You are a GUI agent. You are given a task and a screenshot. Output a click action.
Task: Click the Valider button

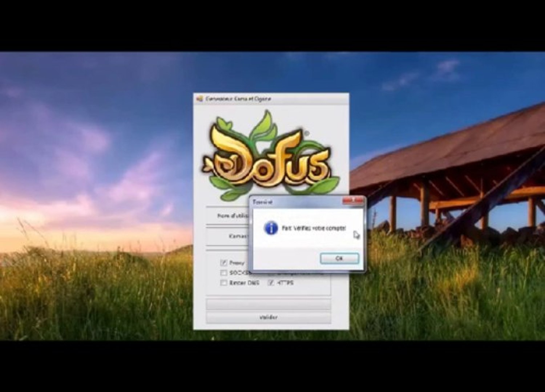(x=269, y=317)
